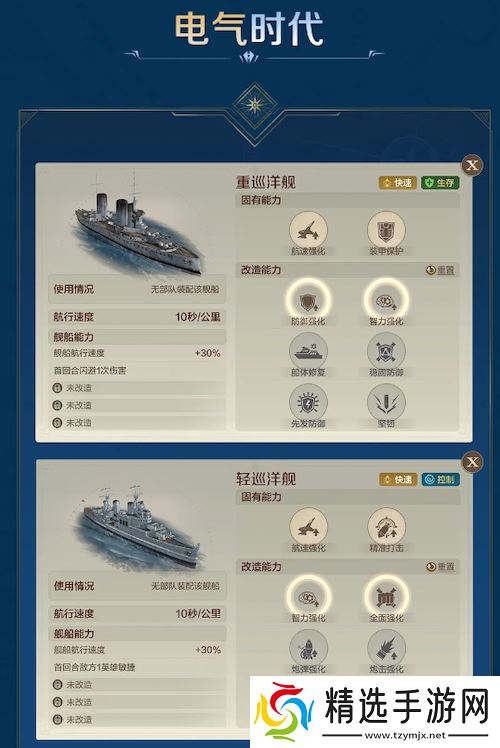The width and height of the screenshot is (500, 748).
Task: Reset refit abilities with 重置 on 轻巡洋舰
Action: coord(440,567)
